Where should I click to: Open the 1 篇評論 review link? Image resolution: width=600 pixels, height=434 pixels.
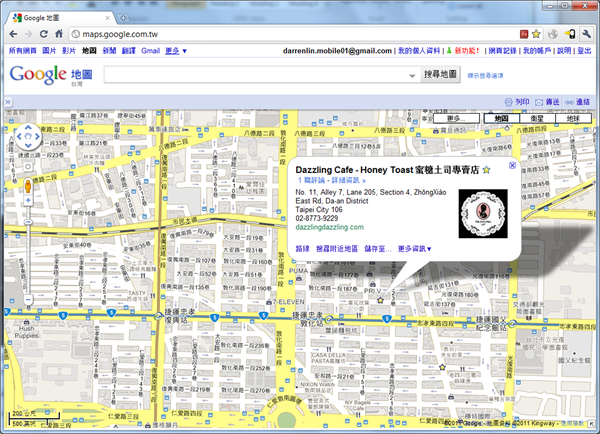coord(311,180)
